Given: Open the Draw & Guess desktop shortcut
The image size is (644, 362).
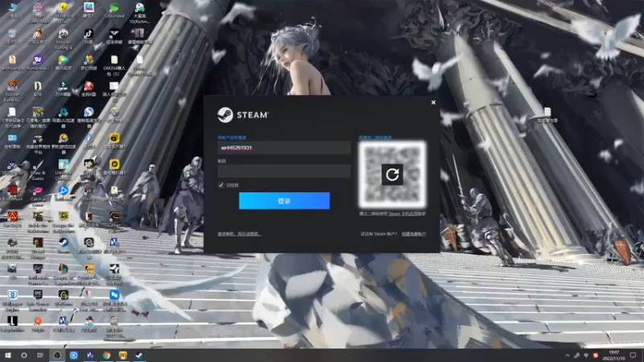Looking at the screenshot, I should [x=38, y=170].
